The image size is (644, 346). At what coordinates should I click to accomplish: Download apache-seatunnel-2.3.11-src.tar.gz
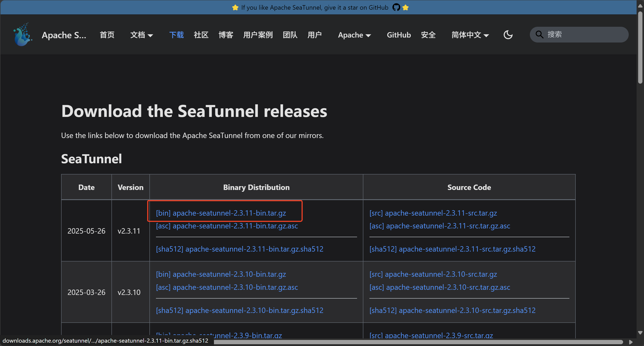[433, 213]
